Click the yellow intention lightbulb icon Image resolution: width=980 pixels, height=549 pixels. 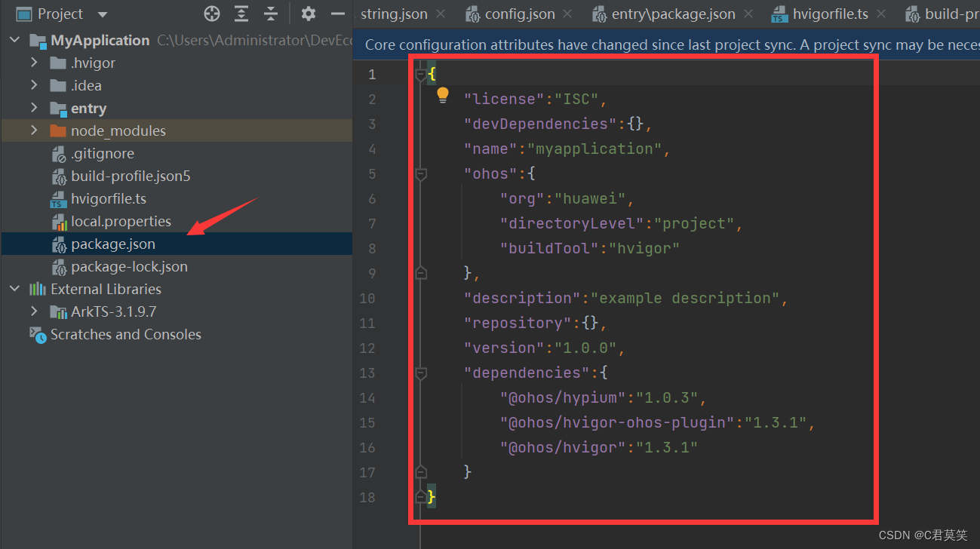443,95
